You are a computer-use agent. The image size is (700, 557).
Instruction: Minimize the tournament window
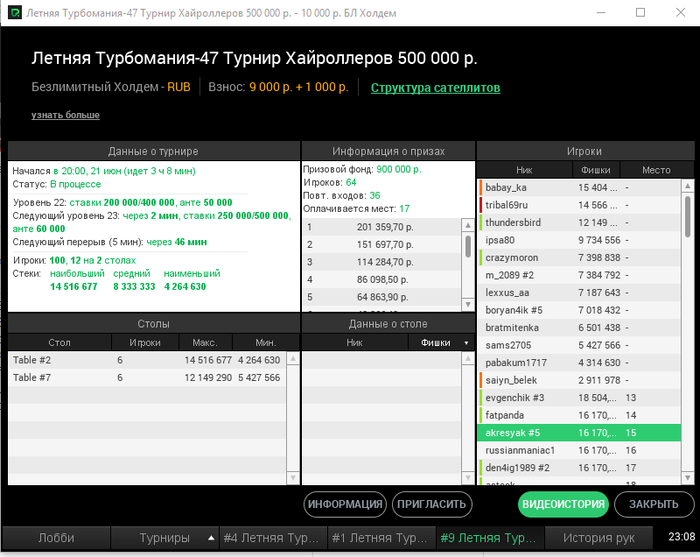click(601, 12)
